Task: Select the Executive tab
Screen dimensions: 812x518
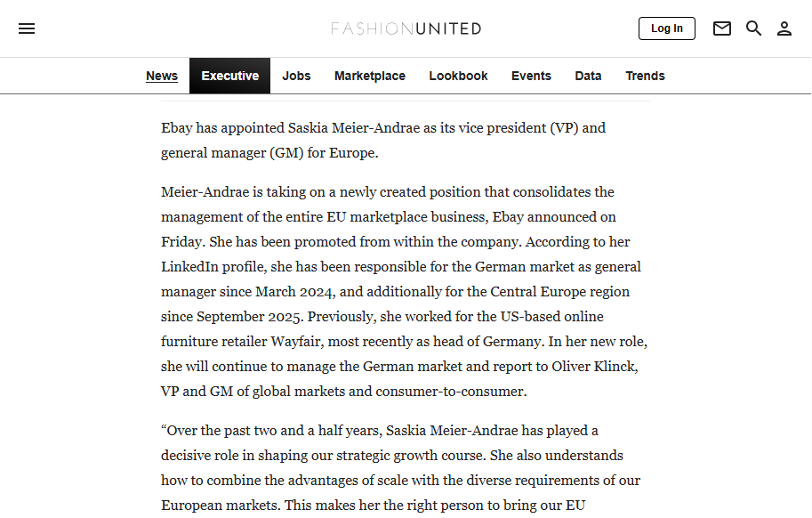Action: click(230, 76)
